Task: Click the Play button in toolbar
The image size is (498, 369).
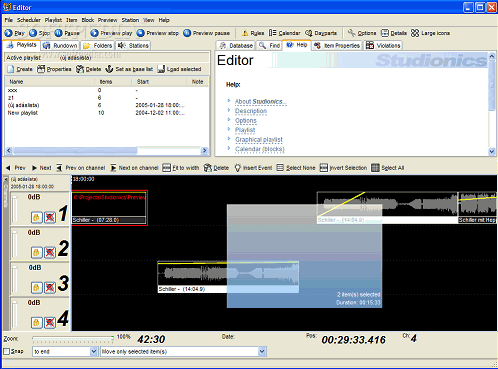Action: (x=15, y=33)
